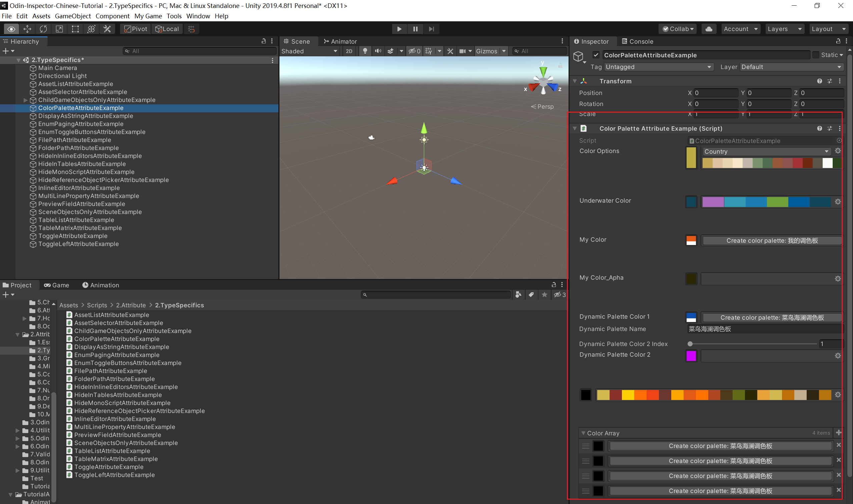The width and height of the screenshot is (853, 504).
Task: Select the Rotate tool
Action: click(43, 29)
